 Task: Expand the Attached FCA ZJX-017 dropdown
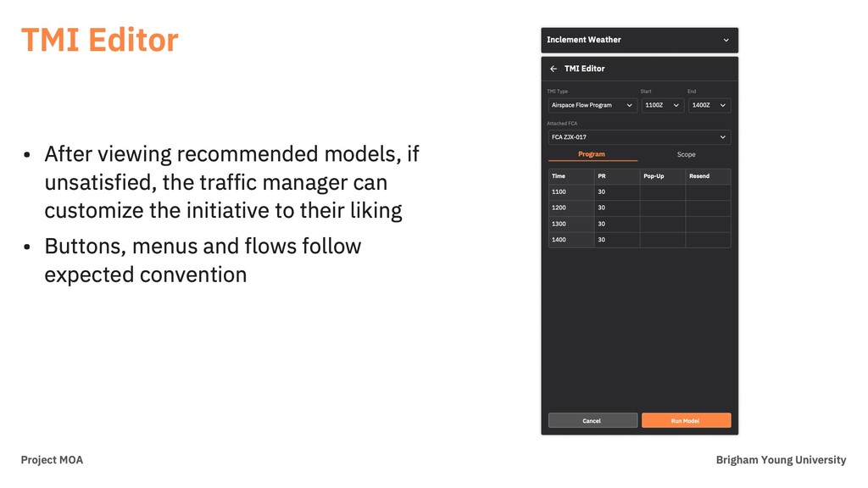[x=639, y=137]
